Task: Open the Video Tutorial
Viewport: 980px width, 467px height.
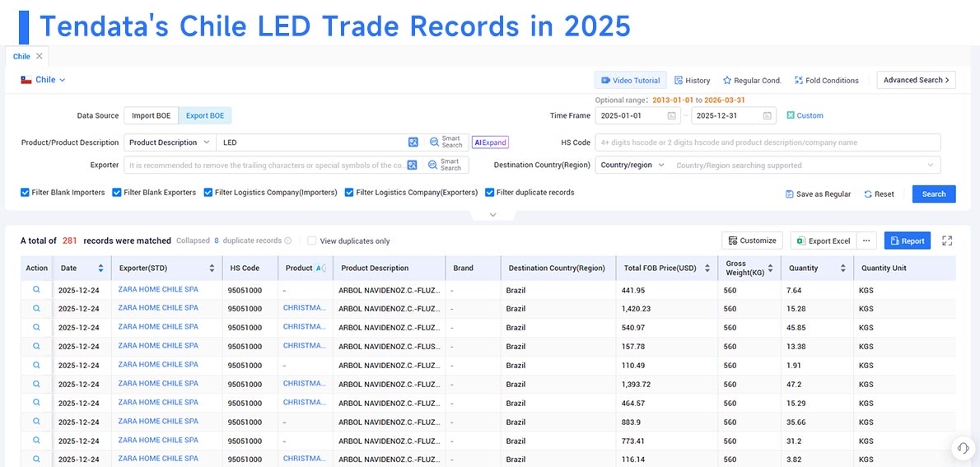Action: [x=631, y=80]
